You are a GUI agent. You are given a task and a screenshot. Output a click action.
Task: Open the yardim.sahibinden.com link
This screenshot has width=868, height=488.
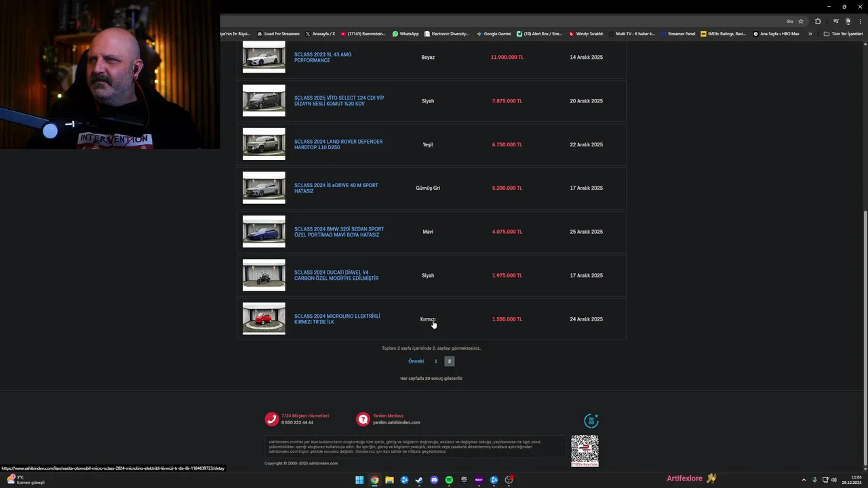(x=396, y=423)
